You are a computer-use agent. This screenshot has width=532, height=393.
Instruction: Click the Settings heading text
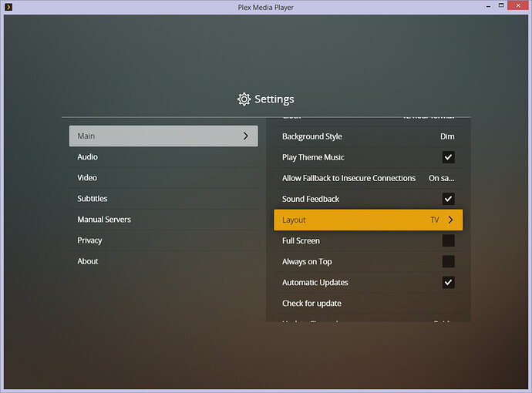point(274,99)
